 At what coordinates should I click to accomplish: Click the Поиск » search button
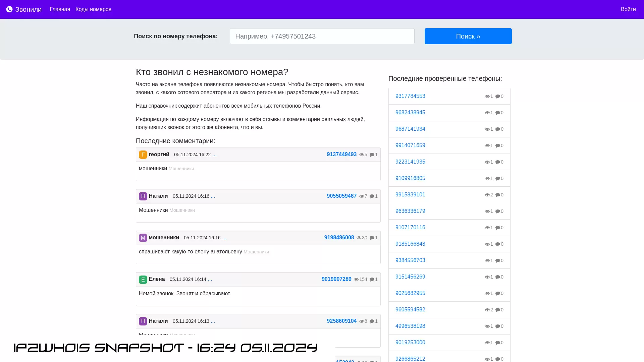(x=468, y=36)
